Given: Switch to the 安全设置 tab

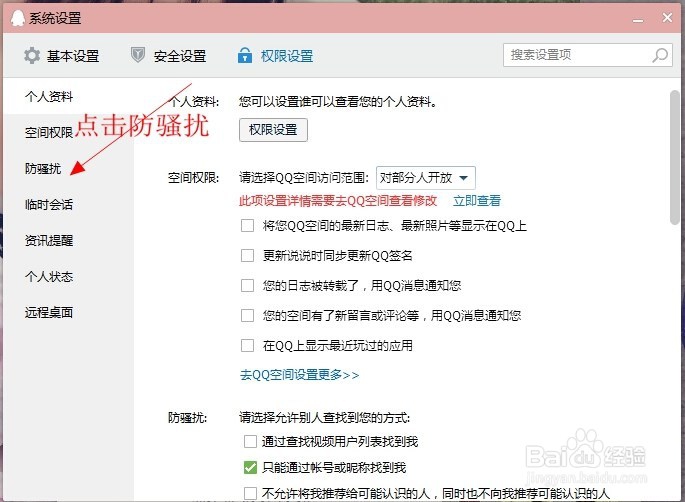Looking at the screenshot, I should pos(169,56).
